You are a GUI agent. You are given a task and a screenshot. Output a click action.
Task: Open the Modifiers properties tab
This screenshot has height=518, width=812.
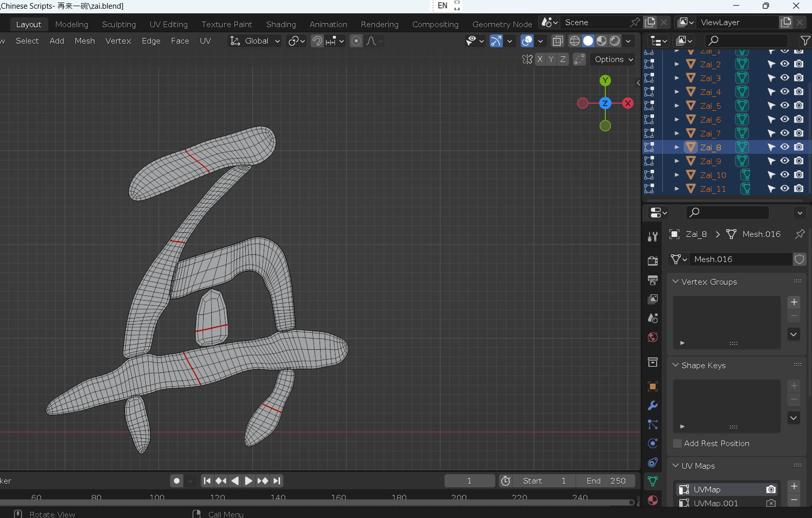[652, 406]
